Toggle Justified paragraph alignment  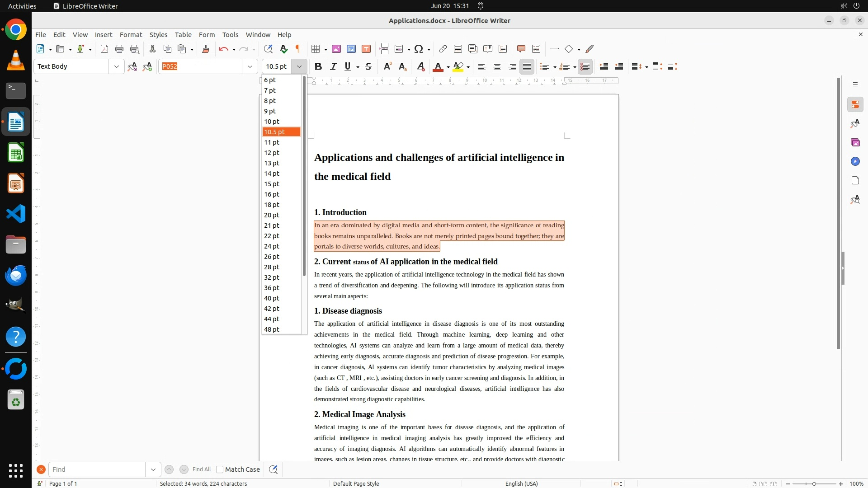[527, 66]
